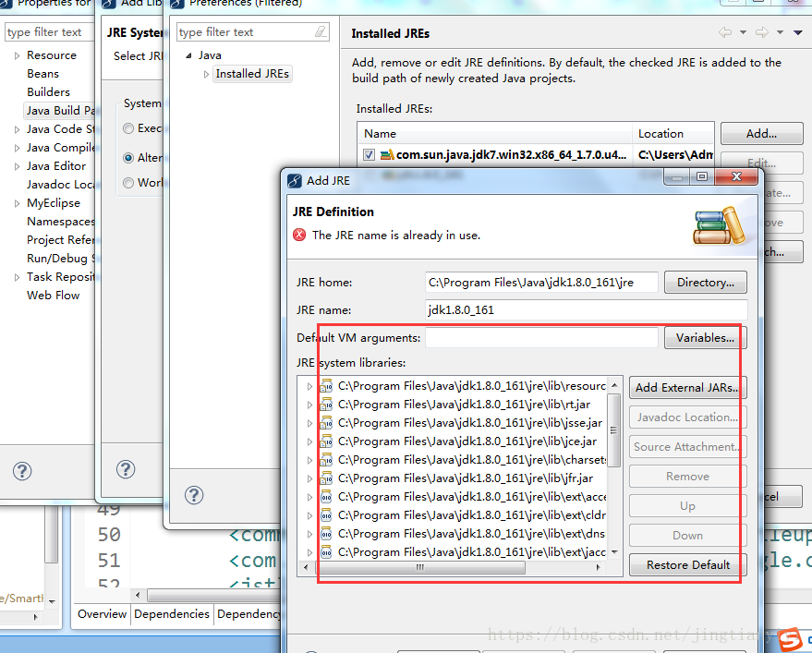This screenshot has height=653, width=812.
Task: Expand the MyEclipse properties node
Action: (x=17, y=203)
